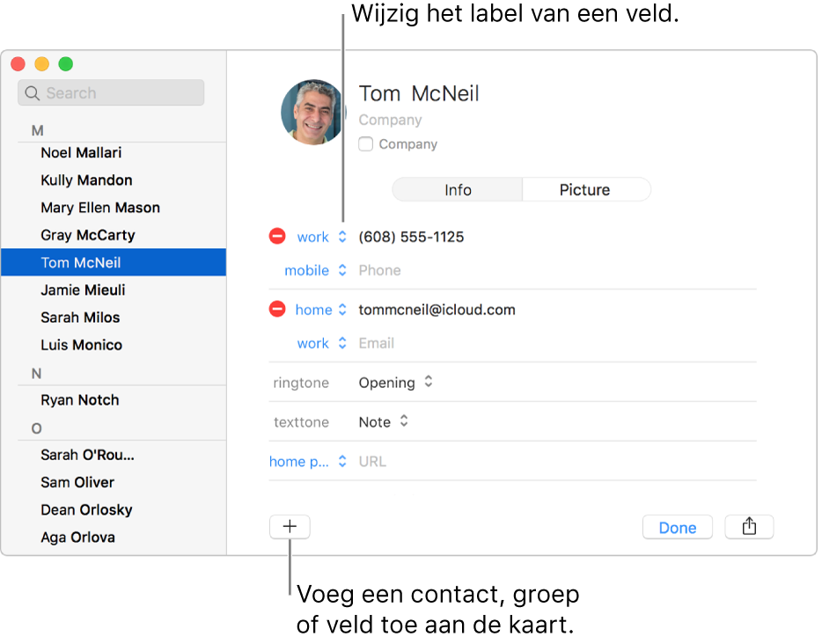This screenshot has height=644, width=822.
Task: Remove the work phone number field
Action: pyautogui.click(x=277, y=237)
